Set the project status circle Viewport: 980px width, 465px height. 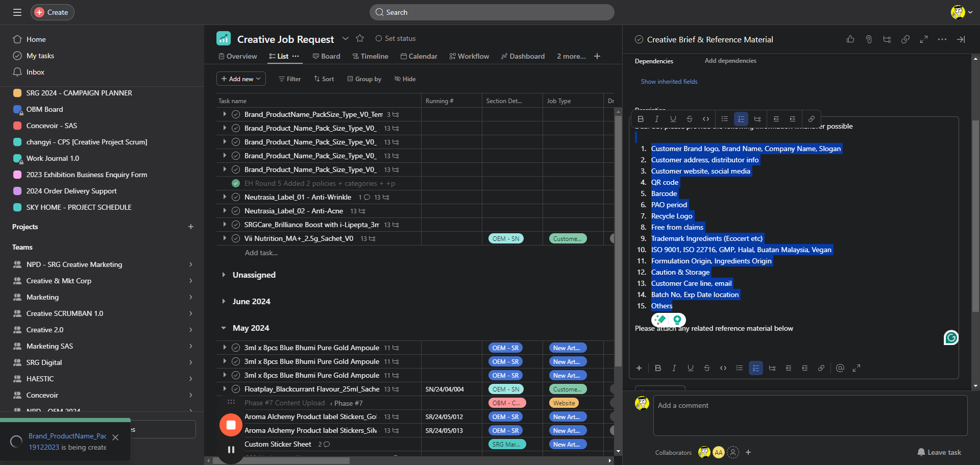(x=379, y=38)
